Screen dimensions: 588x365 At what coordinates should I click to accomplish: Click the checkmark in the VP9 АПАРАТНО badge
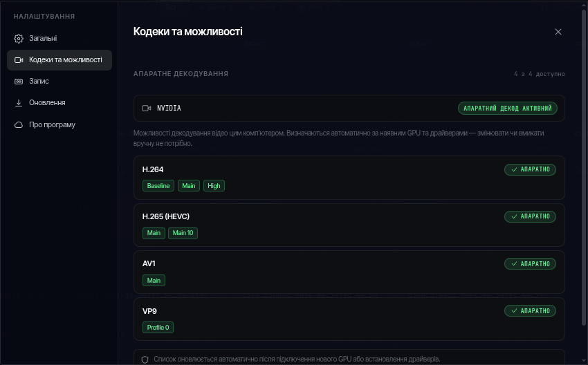(514, 311)
